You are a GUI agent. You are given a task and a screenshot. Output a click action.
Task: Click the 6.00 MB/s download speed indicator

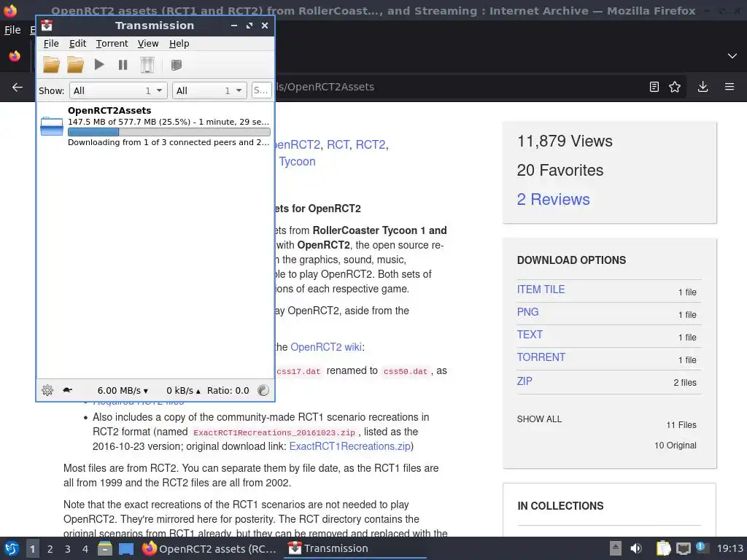[123, 391]
